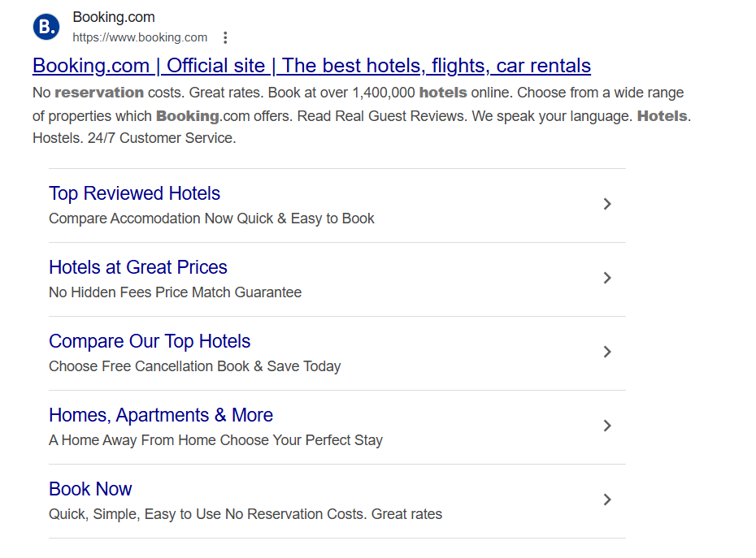The image size is (756, 558).
Task: Click the https://www.booking.com URL text
Action: [140, 37]
